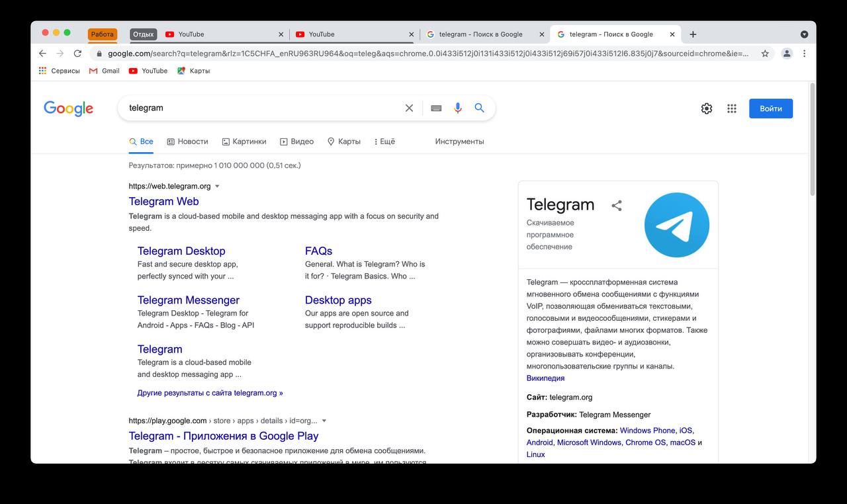This screenshot has height=504, width=847.
Task: Select the Все results tab
Action: (x=141, y=142)
